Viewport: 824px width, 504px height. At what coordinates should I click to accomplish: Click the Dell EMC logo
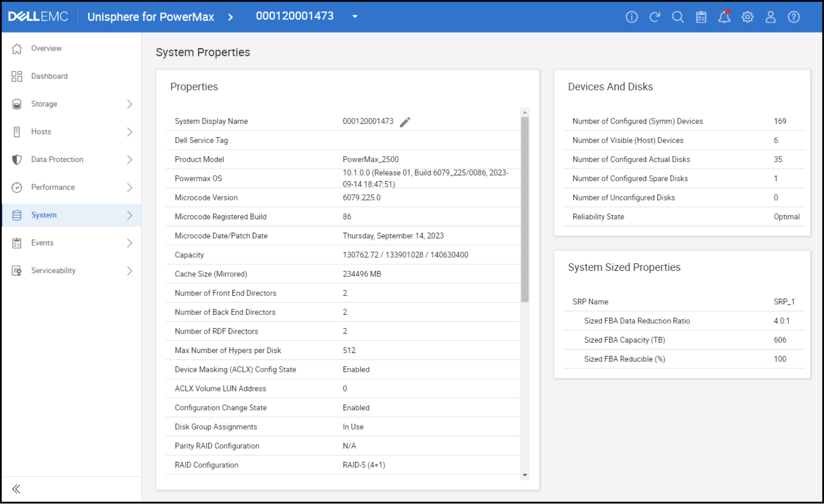(x=38, y=16)
